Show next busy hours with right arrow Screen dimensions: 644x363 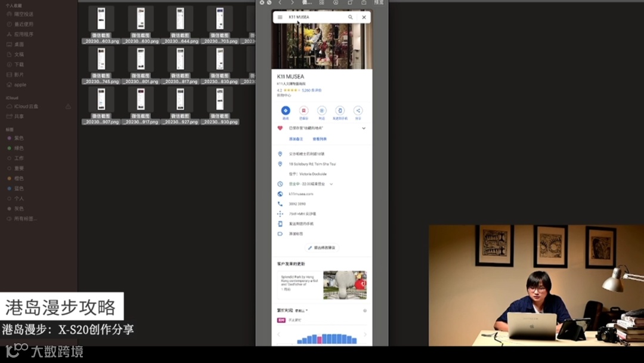(365, 334)
